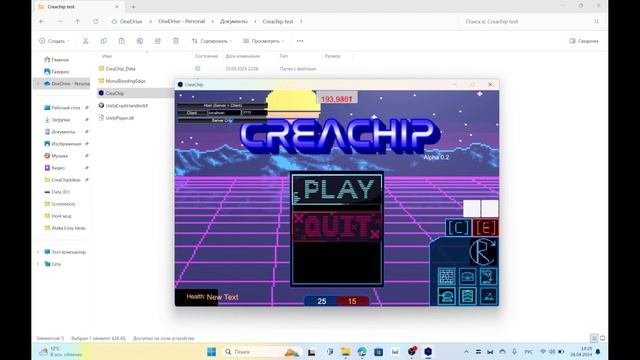
Task: Expand the OneDrive node in sidebar
Action: (38, 84)
